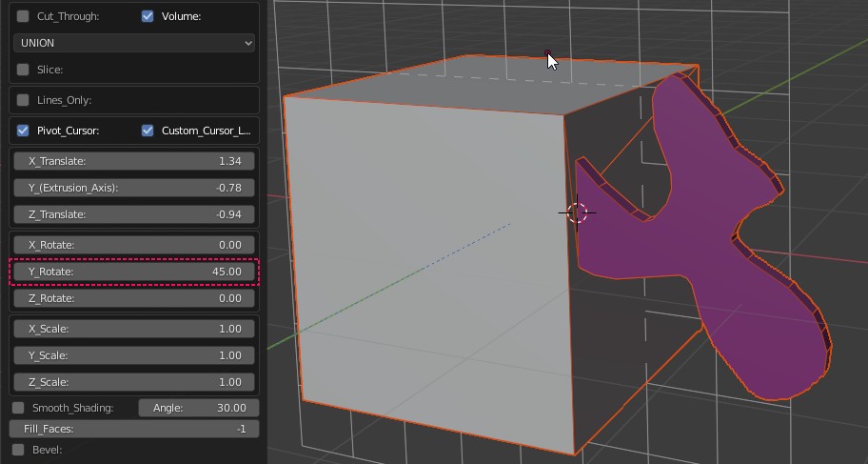
Task: Enable the Slice checkbox
Action: click(23, 70)
